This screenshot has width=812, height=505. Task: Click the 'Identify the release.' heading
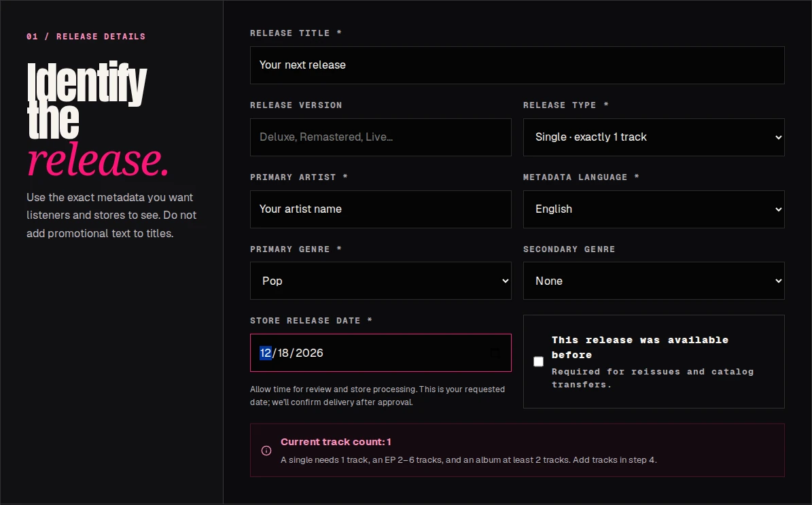pyautogui.click(x=98, y=120)
